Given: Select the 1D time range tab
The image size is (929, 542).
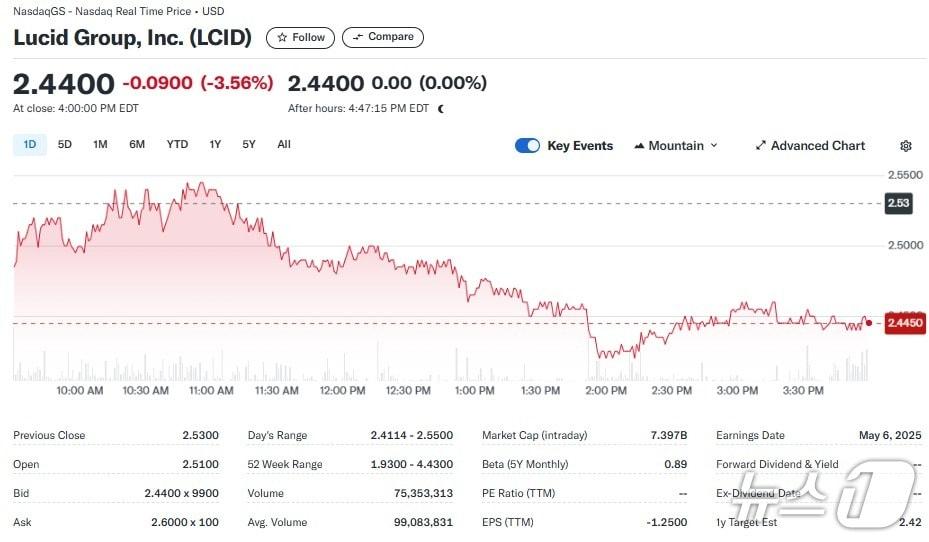Looking at the screenshot, I should [30, 145].
